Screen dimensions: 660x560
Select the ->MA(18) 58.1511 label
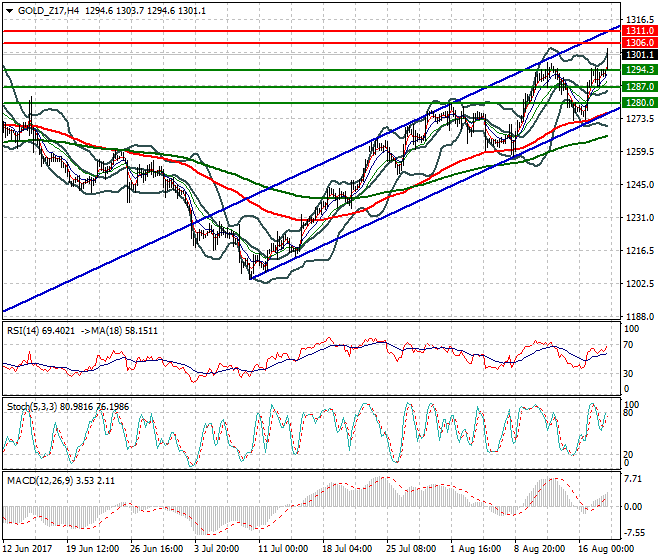click(x=118, y=331)
